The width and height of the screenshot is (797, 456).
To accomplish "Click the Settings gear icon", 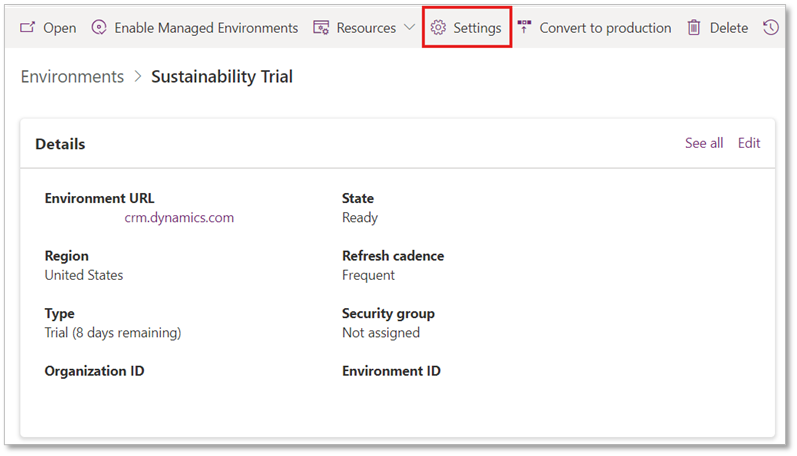I will pyautogui.click(x=438, y=27).
